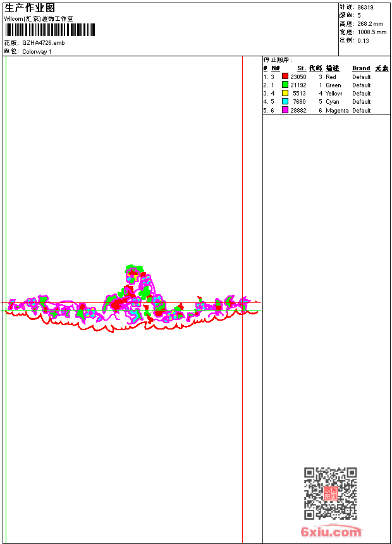The width and height of the screenshot is (392, 544).
Task: Click the Colorway 1 label
Action: 37,52
